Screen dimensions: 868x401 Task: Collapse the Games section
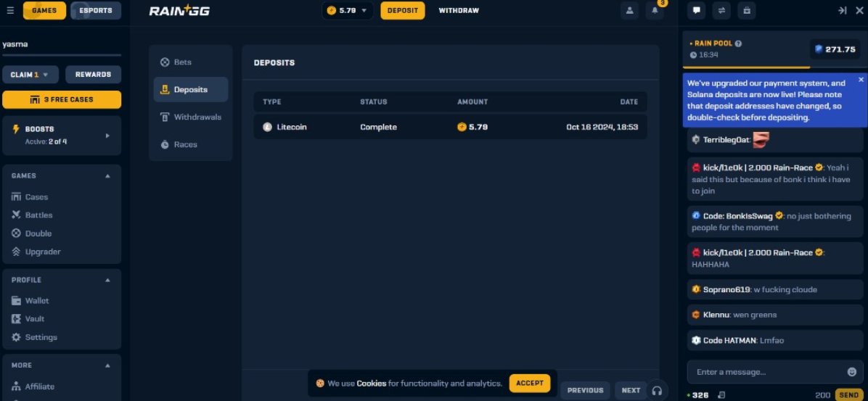(x=107, y=176)
